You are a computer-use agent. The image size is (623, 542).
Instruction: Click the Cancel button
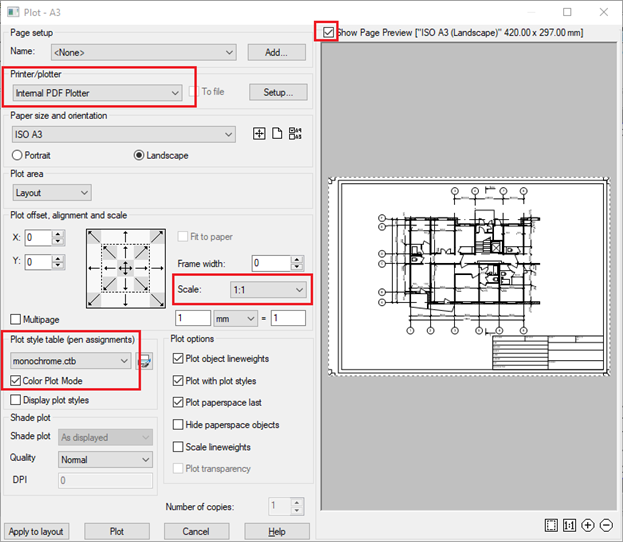coord(196,531)
